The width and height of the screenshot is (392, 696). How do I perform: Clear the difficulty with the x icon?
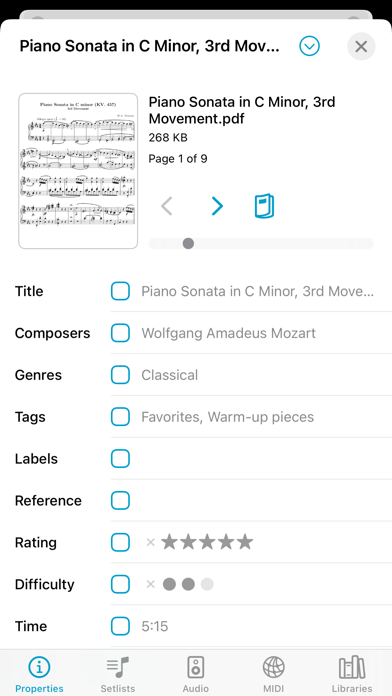[x=150, y=584]
